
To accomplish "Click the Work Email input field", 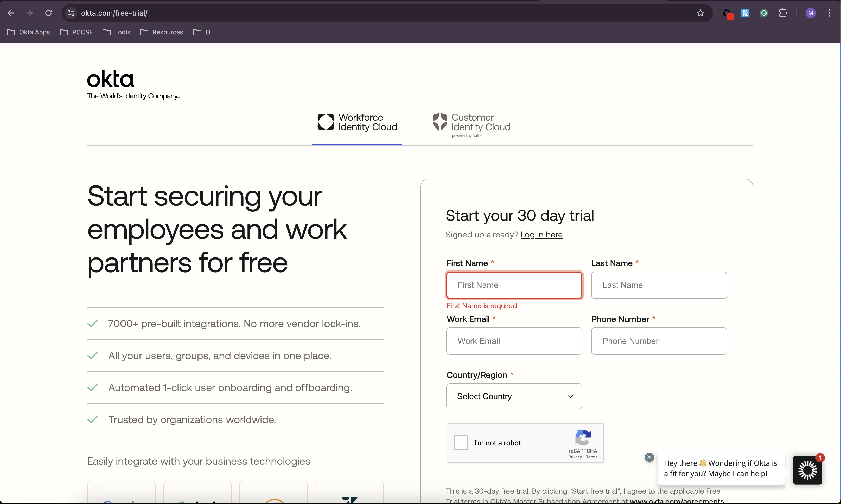I will [514, 341].
